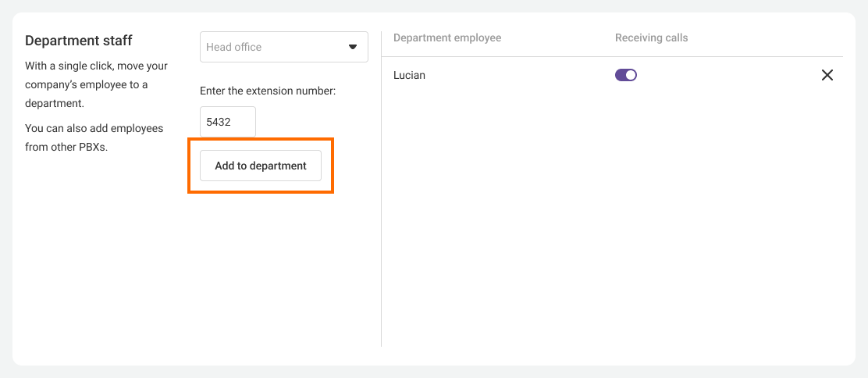Screen dimensions: 868x378
Task: Click the purple Receiving calls switch
Action: [x=626, y=75]
